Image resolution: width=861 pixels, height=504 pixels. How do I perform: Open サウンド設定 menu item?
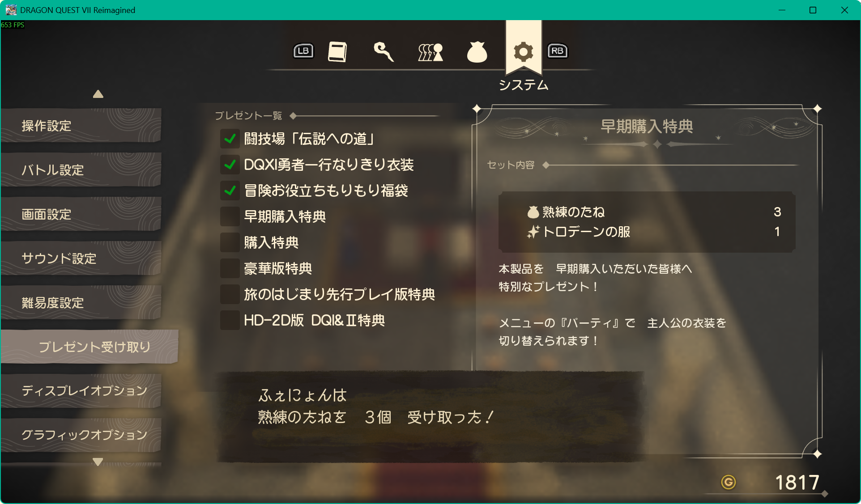(81, 258)
